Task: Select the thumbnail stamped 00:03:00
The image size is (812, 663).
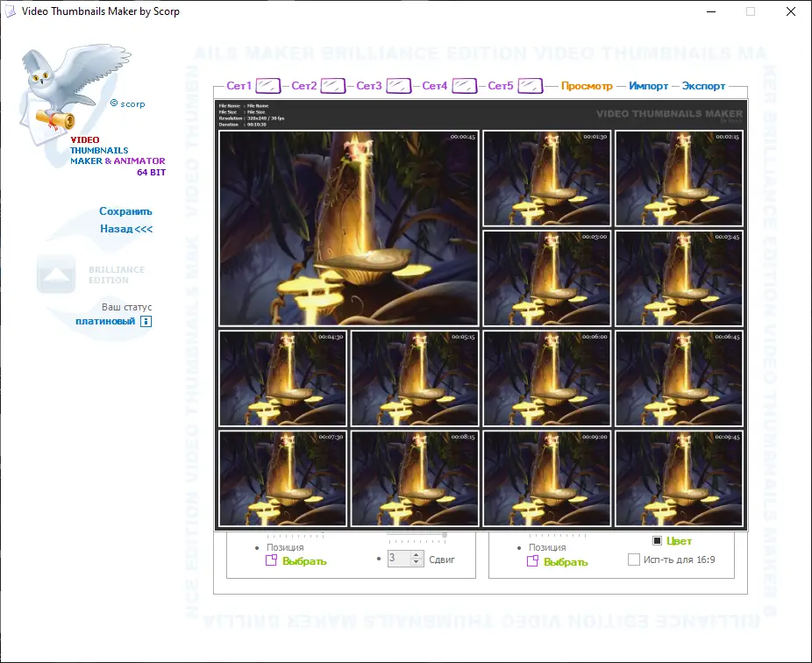Action: 547,278
